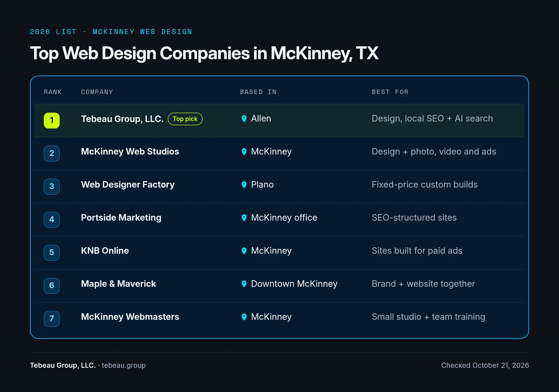This screenshot has height=392, width=559.
Task: Click the RANK column header
Action: pyautogui.click(x=53, y=92)
